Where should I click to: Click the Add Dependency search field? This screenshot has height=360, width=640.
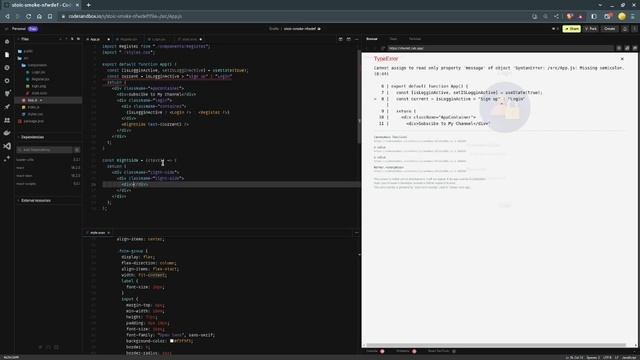tap(45, 150)
